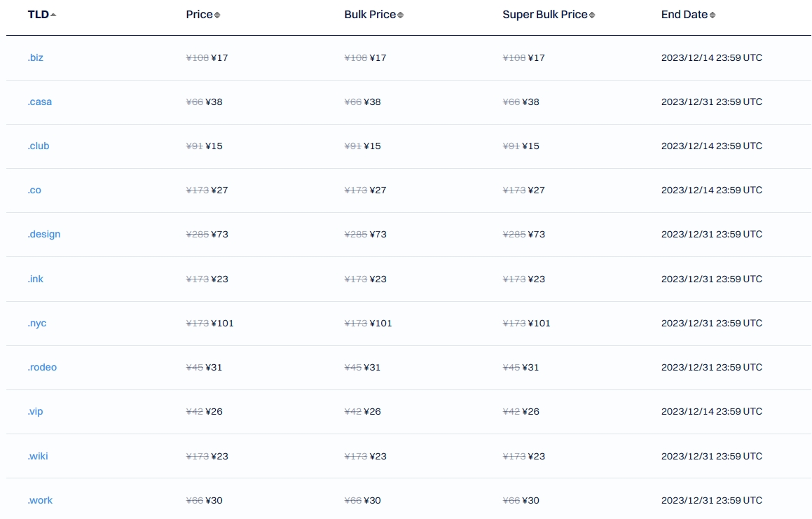
Task: Click the End Date sort icon
Action: click(x=713, y=15)
